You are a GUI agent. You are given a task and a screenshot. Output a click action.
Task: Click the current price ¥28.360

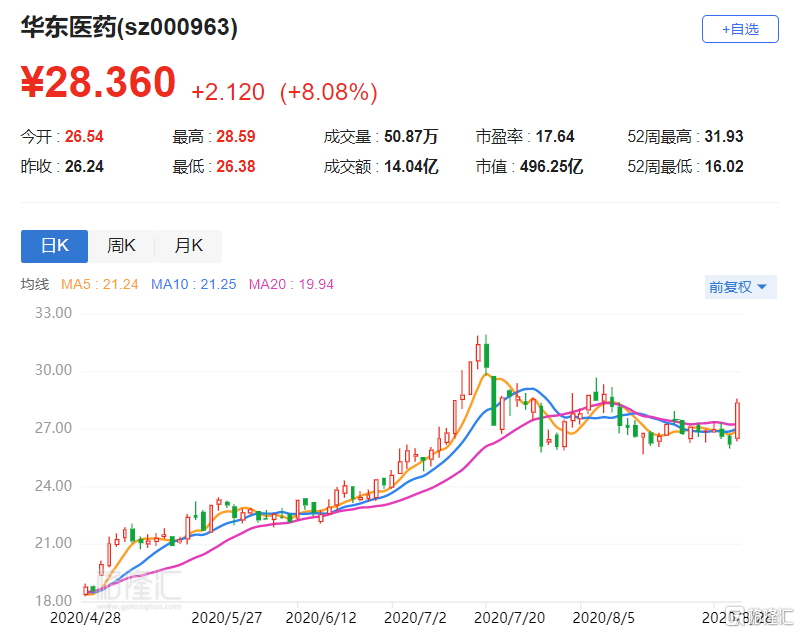click(x=98, y=82)
